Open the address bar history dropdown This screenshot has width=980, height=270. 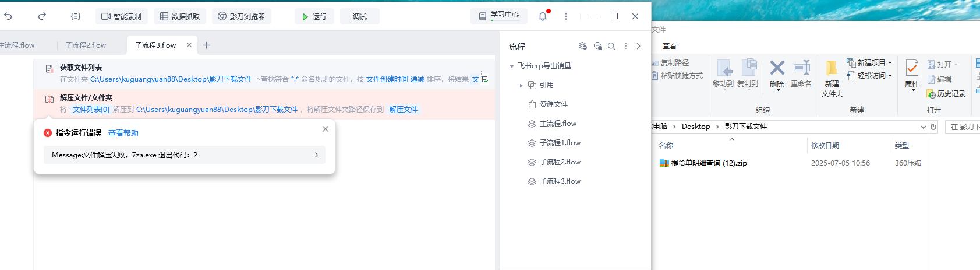pyautogui.click(x=923, y=127)
